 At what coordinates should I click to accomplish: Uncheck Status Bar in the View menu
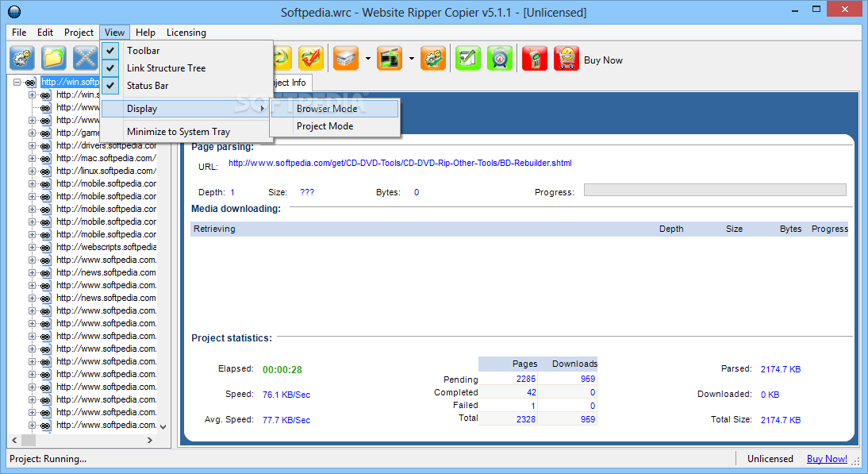click(x=110, y=86)
